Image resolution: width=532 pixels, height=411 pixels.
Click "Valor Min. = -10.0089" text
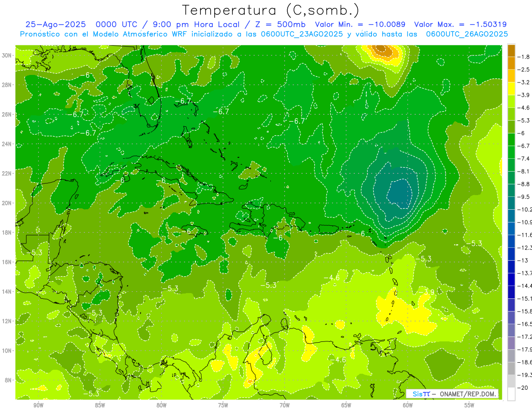(361, 24)
